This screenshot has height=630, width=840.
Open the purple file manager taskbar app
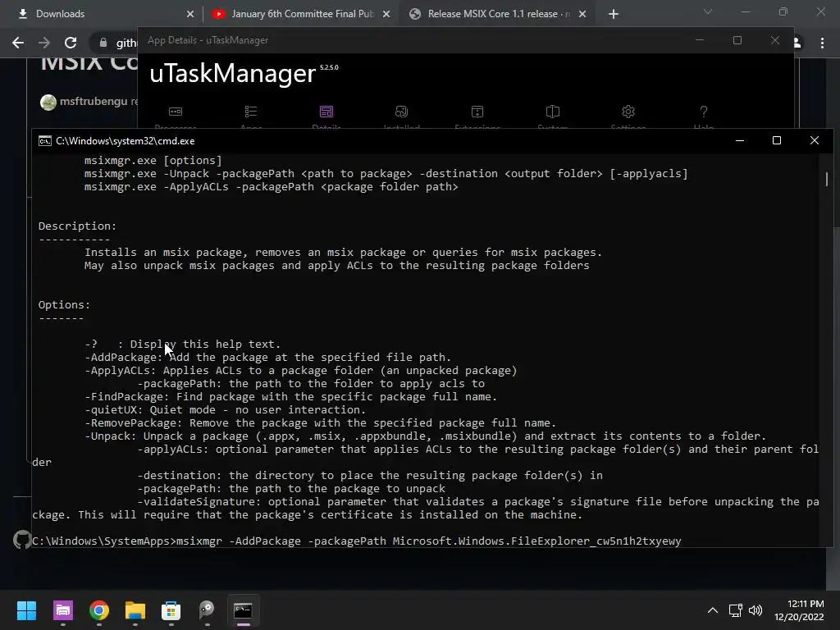tap(62, 610)
